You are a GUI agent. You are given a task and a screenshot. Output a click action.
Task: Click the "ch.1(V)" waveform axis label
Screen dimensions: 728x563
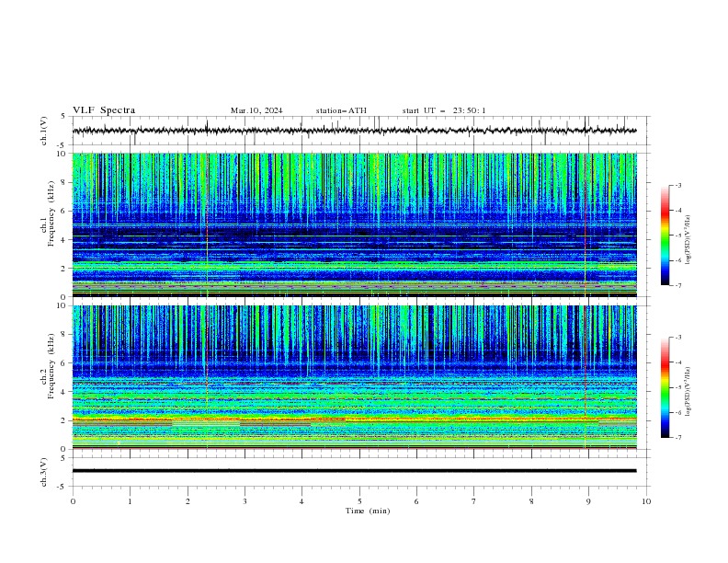(44, 131)
